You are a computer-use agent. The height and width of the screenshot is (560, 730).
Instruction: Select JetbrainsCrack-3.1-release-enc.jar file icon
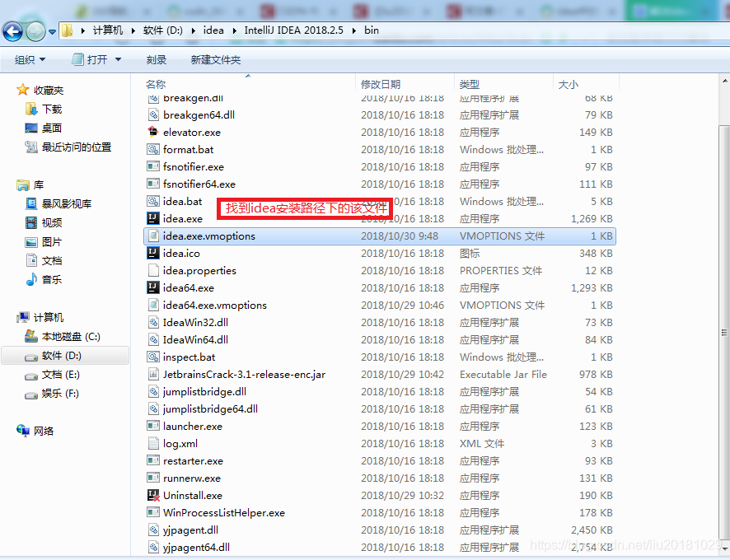[153, 374]
